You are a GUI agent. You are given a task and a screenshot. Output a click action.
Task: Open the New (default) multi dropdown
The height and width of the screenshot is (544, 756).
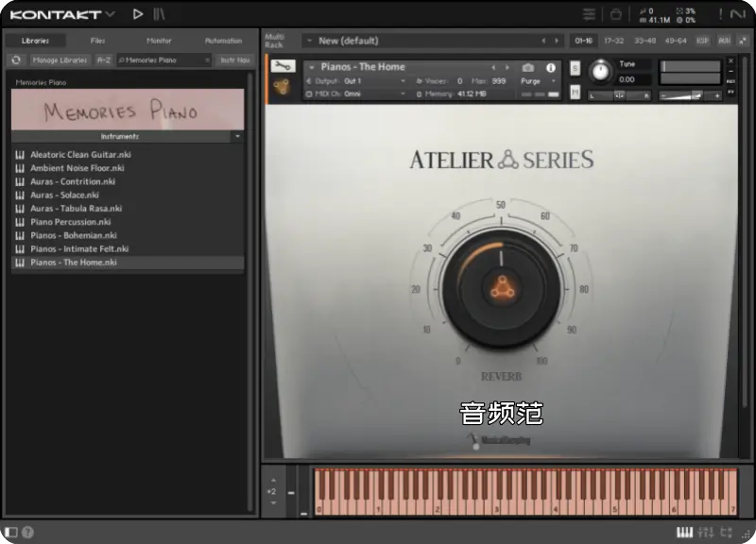click(x=309, y=41)
